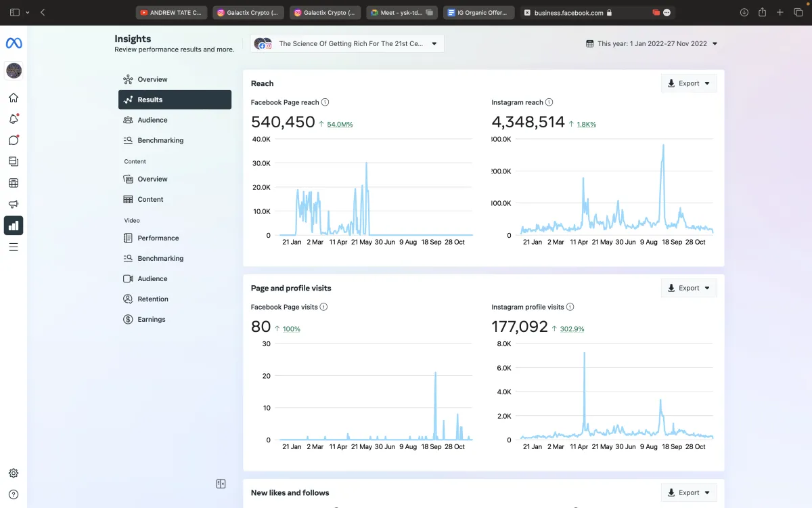This screenshot has width=812, height=508.
Task: Open the Notifications bell icon
Action: (14, 119)
